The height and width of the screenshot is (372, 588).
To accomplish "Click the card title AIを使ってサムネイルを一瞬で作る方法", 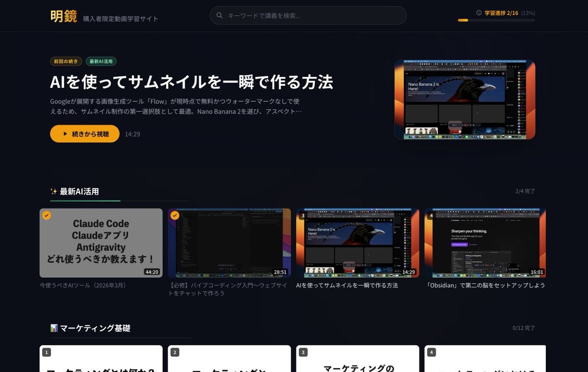I will [x=347, y=285].
